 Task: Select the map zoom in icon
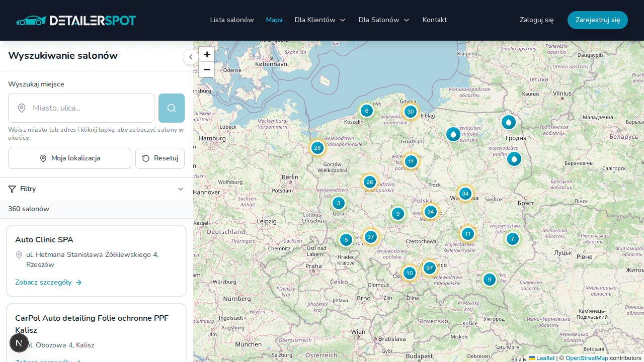point(207,54)
